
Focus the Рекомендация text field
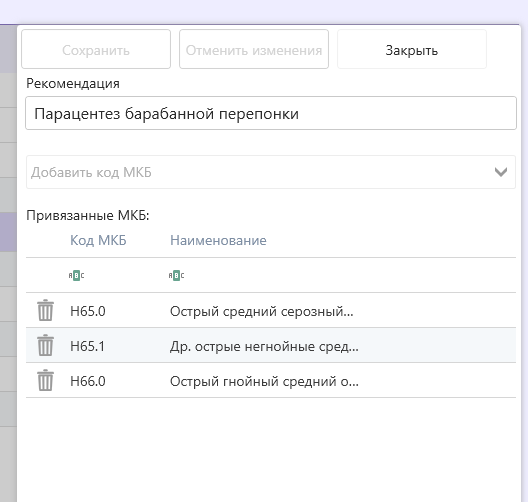pyautogui.click(x=271, y=113)
